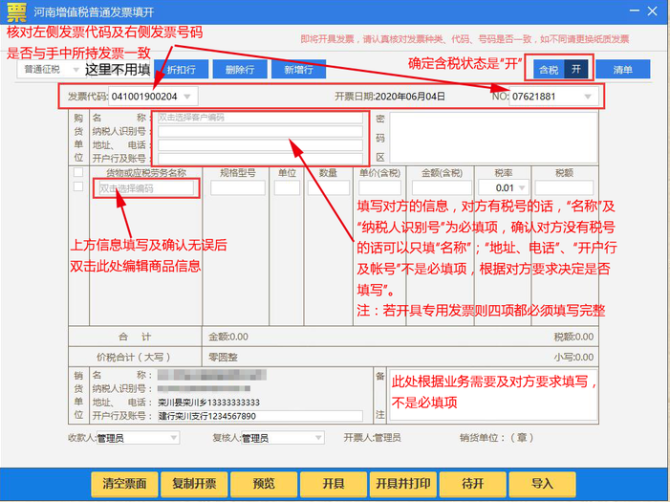Click the 金额:0.00 total text
The image size is (670, 502).
[x=228, y=337]
